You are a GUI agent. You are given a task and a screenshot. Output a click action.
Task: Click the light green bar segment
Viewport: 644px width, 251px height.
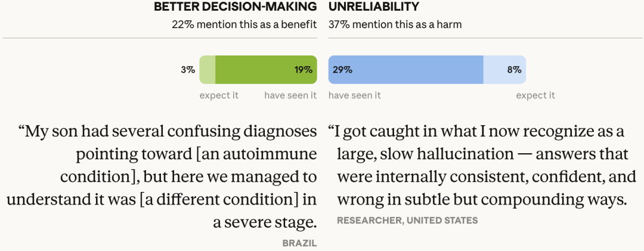(207, 70)
